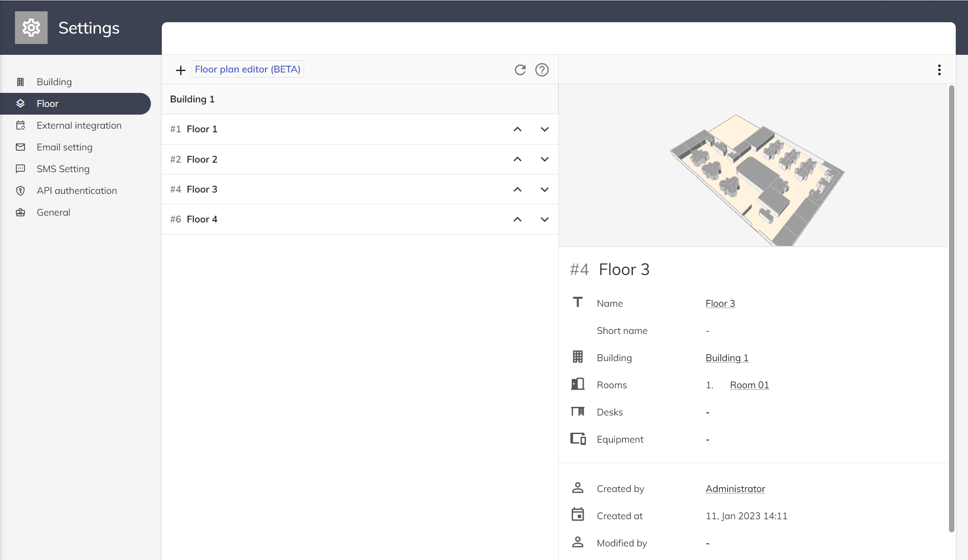Click the plus icon to add floor

(180, 70)
